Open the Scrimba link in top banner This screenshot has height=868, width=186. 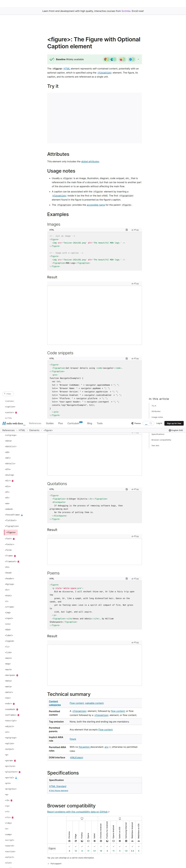click(126, 11)
